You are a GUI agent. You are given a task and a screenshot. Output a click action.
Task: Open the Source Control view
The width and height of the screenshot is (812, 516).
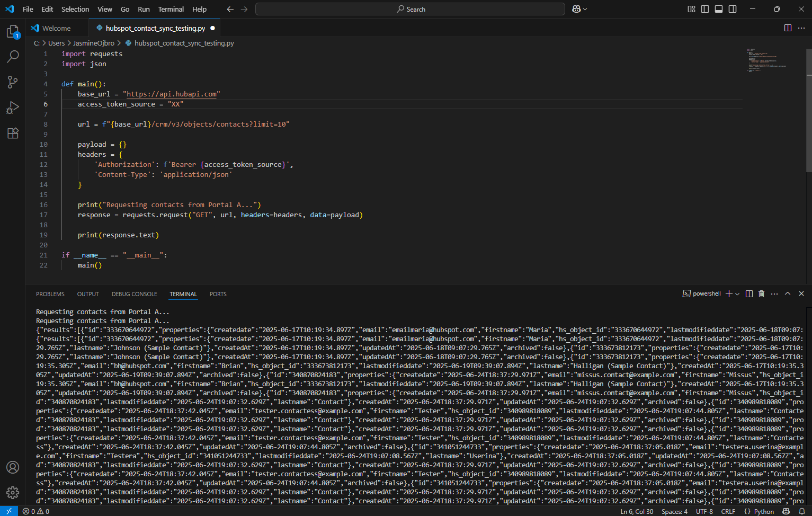(x=13, y=82)
